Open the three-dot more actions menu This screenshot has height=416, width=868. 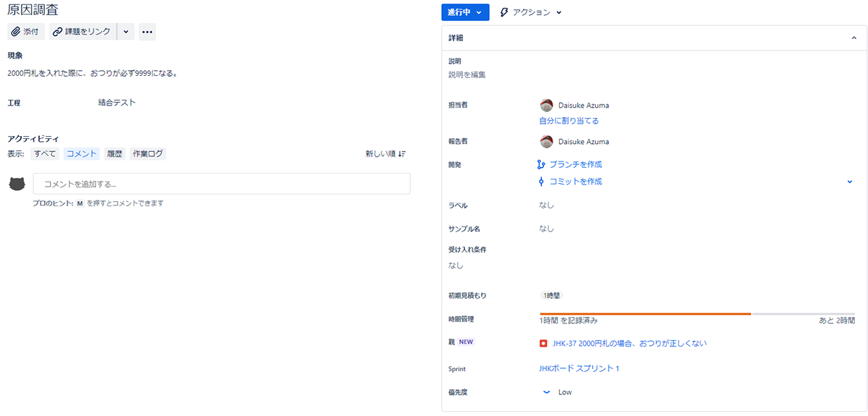147,32
